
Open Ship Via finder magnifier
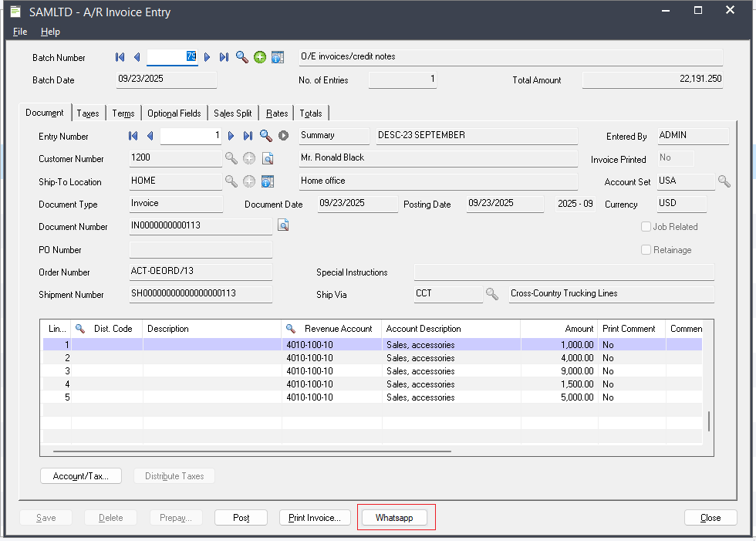[491, 294]
